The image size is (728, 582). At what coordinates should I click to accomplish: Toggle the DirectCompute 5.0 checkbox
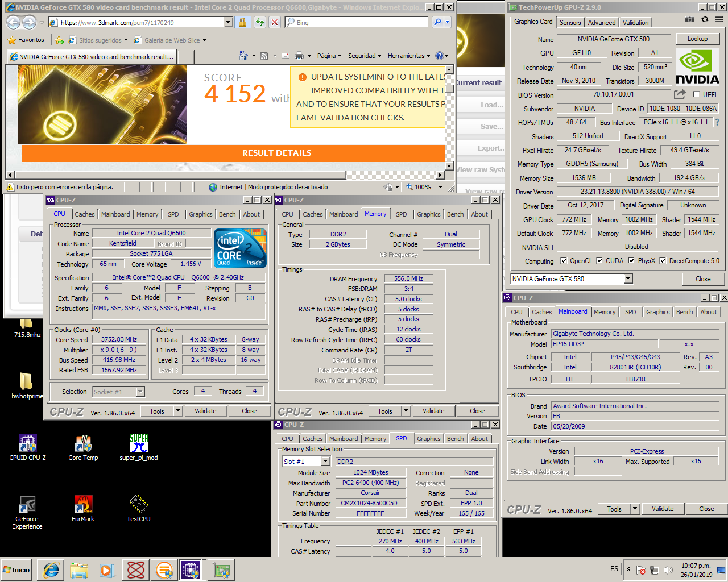click(663, 261)
